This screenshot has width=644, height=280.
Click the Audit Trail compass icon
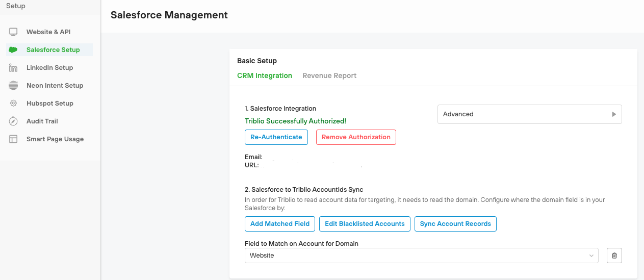tap(13, 121)
